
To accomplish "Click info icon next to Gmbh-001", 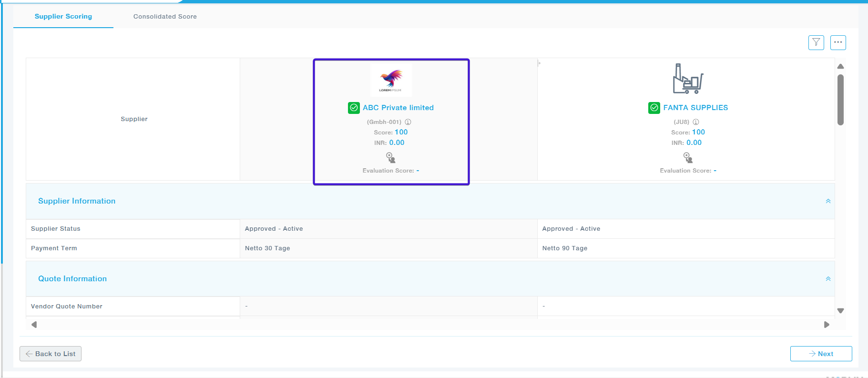I will click(408, 122).
